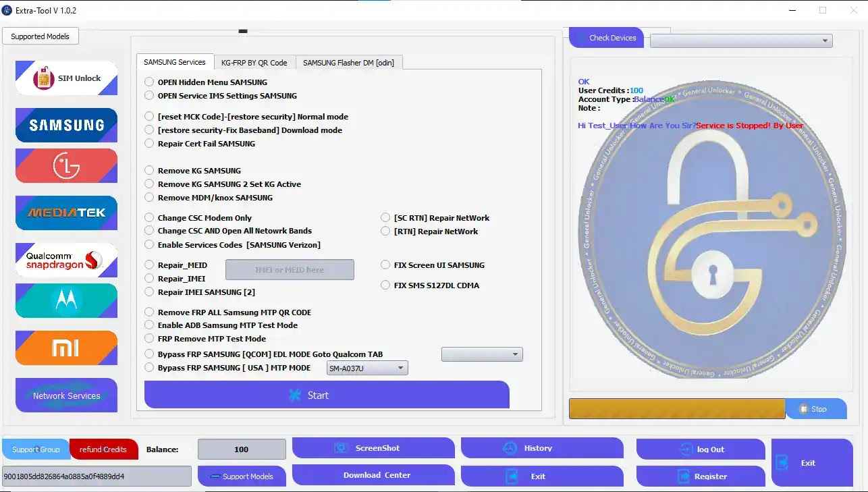Open the SIM Unlock section

click(66, 78)
